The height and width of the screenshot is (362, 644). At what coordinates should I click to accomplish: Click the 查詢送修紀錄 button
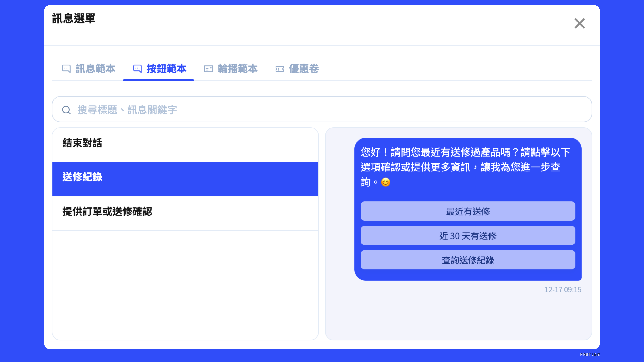tap(468, 260)
